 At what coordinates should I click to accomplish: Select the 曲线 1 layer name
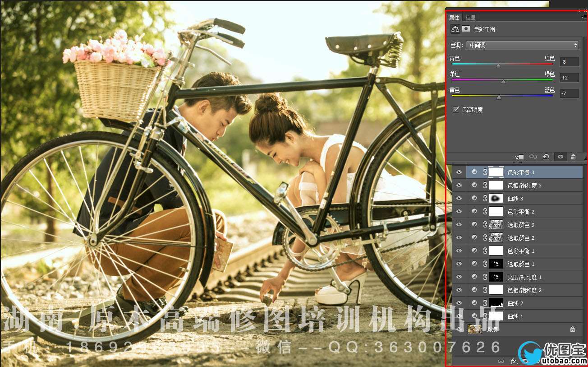point(515,316)
